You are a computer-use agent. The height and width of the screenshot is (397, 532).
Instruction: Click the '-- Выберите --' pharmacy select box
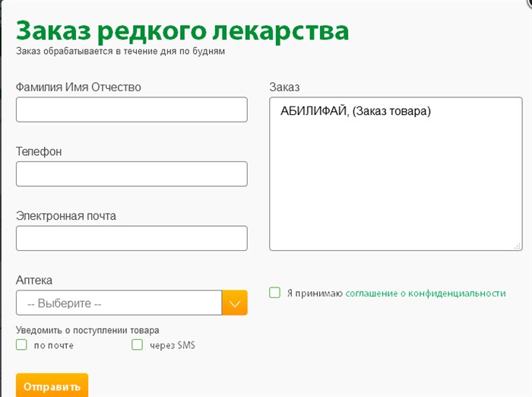pos(119,303)
